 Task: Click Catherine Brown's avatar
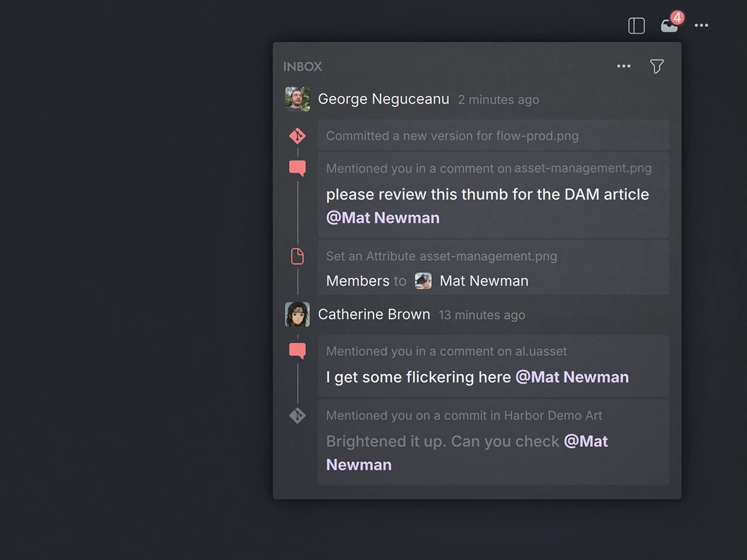coord(297,314)
